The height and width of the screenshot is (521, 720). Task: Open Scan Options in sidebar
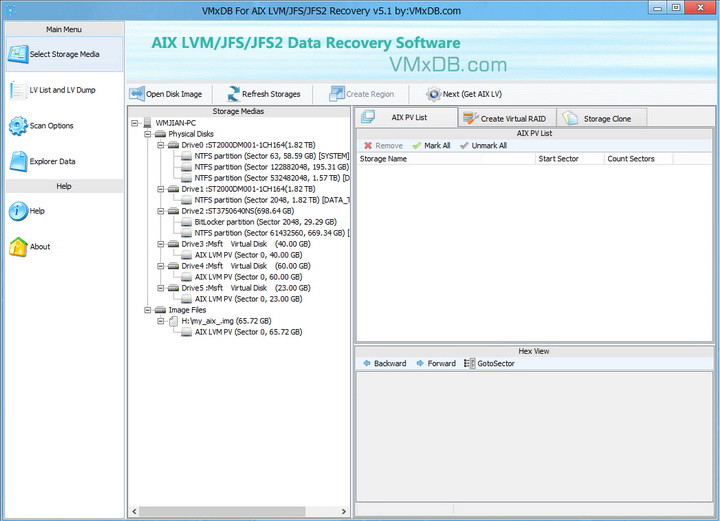pos(51,126)
